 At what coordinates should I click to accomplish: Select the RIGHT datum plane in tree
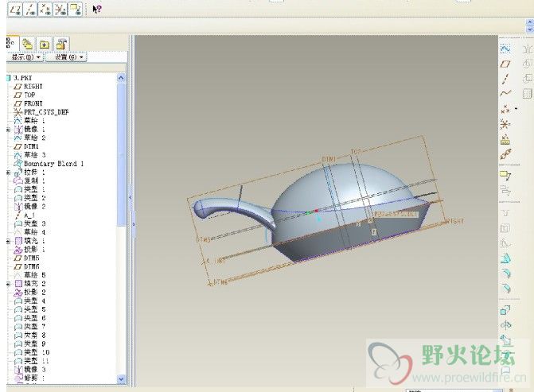coord(29,87)
